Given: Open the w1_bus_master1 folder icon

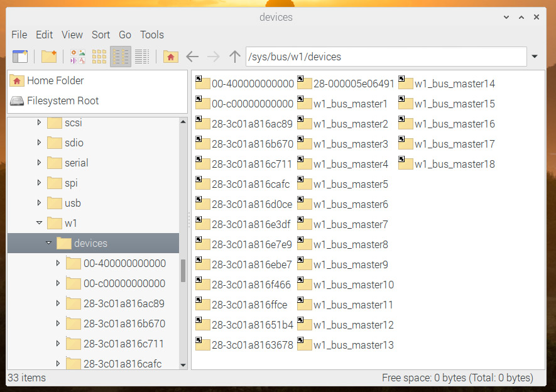Looking at the screenshot, I should click(305, 104).
